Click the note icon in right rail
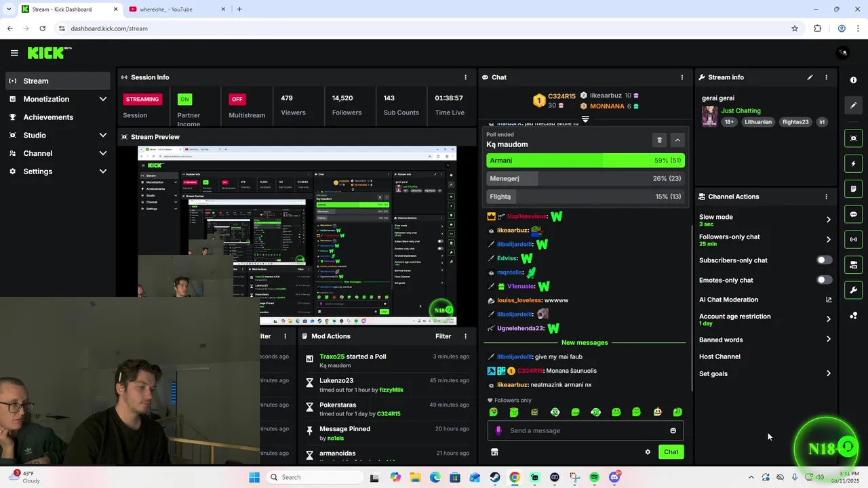The width and height of the screenshot is (868, 488). tap(853, 188)
